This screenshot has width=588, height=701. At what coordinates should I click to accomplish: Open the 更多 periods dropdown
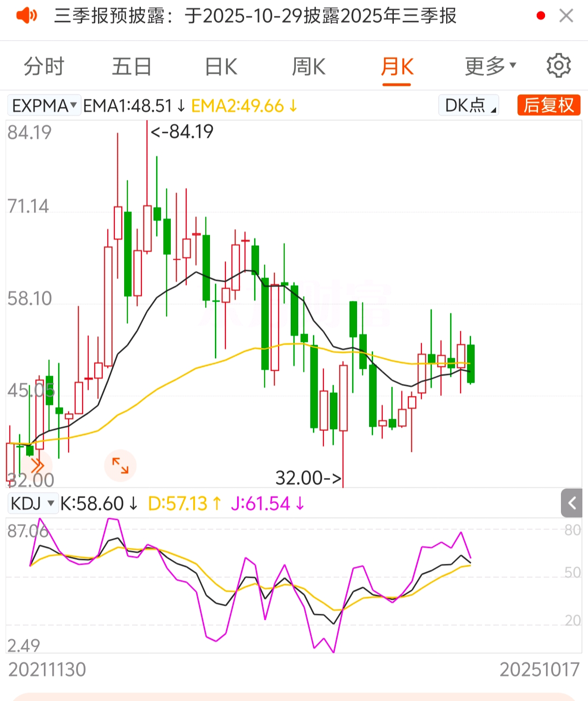[x=490, y=66]
